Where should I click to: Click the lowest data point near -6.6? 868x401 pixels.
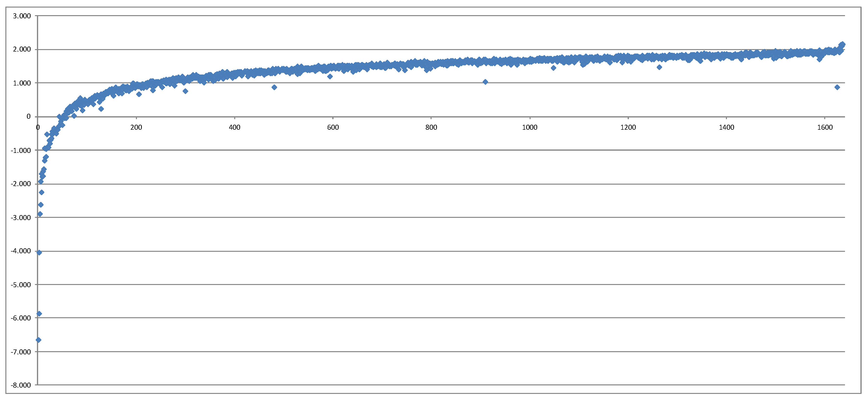(38, 340)
